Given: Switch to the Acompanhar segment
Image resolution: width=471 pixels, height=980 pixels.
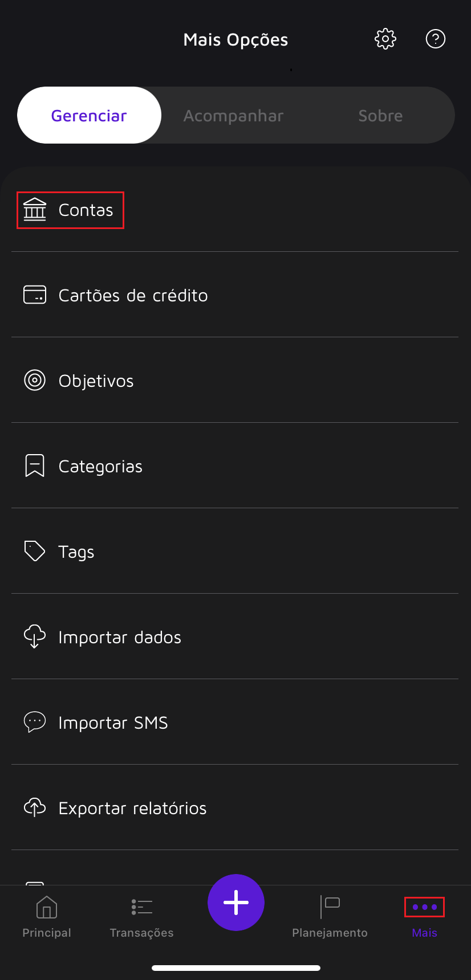Looking at the screenshot, I should (234, 116).
